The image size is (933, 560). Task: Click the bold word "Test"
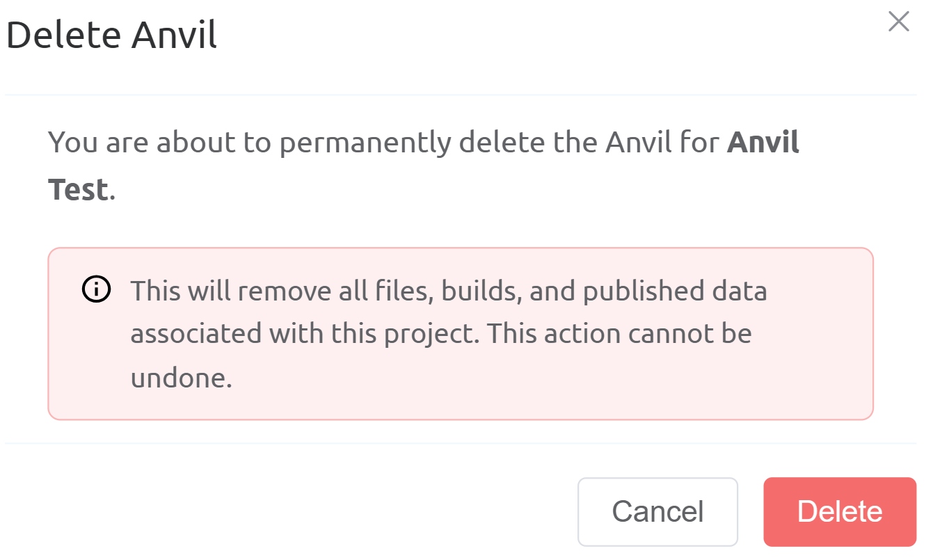tap(78, 189)
